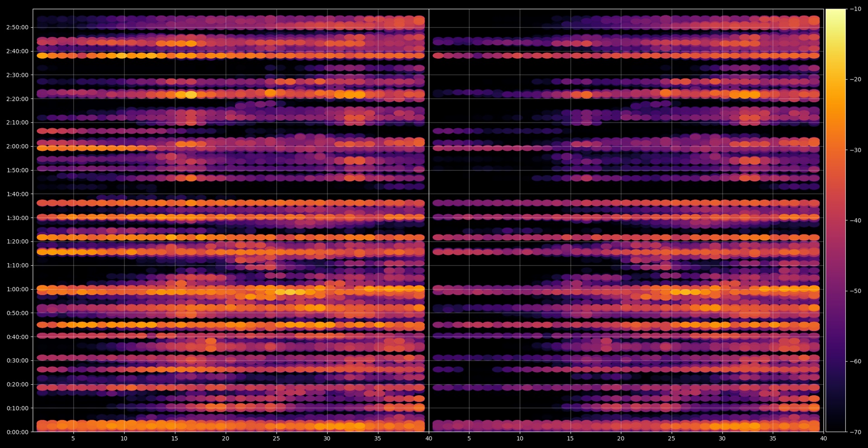Image resolution: width=868 pixels, height=448 pixels.
Task: Click the "2:50:00" time axis label
Action: coord(17,27)
